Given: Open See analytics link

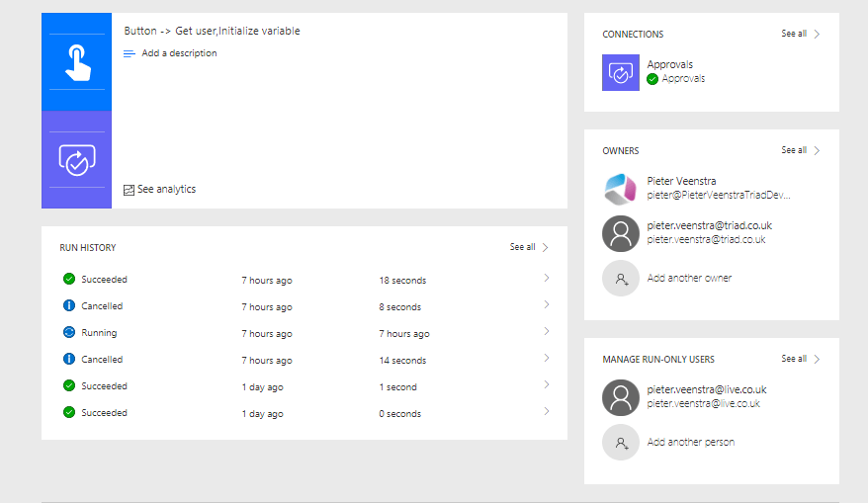Looking at the screenshot, I should pyautogui.click(x=167, y=190).
